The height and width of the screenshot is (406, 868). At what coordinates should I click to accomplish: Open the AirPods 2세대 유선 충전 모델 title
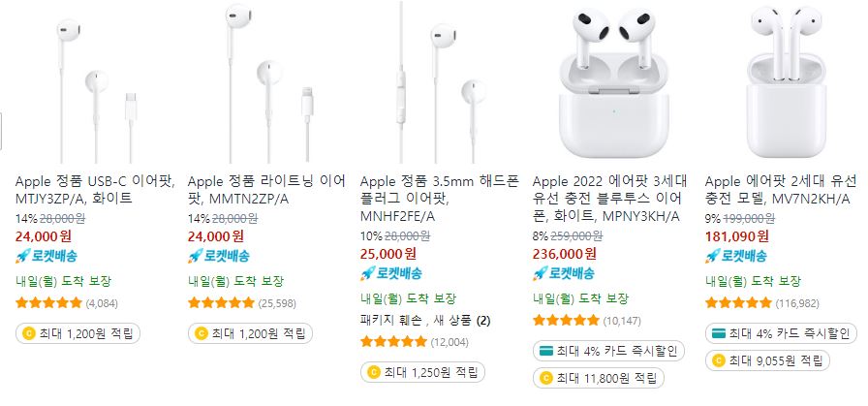coord(781,190)
